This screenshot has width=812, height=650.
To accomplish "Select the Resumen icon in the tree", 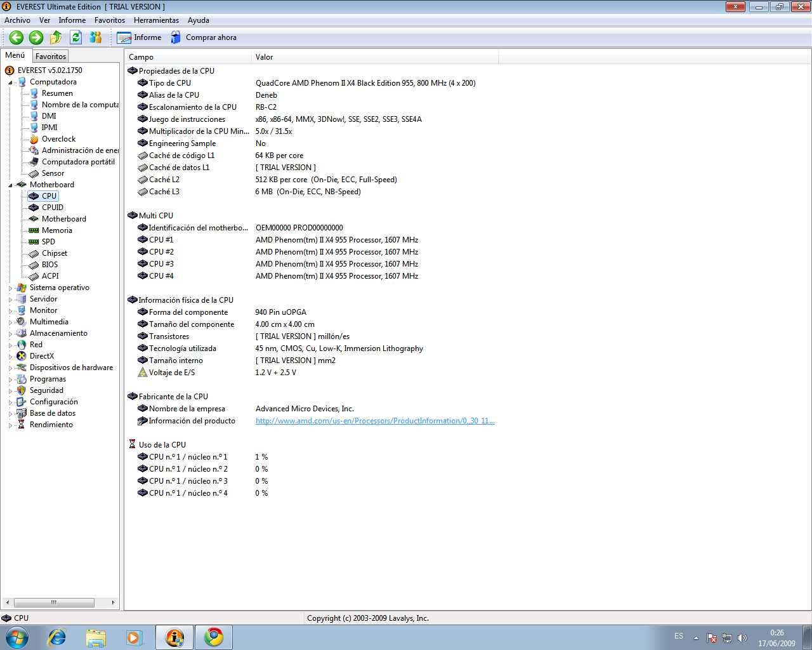I will [34, 93].
